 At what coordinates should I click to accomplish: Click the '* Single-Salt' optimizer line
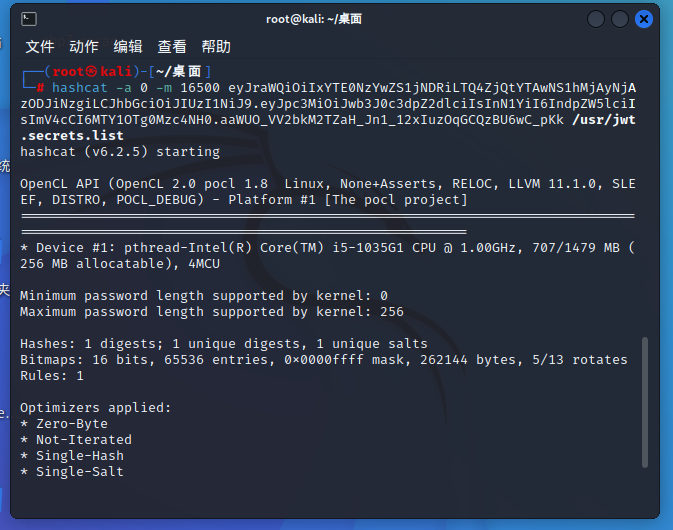coord(72,472)
